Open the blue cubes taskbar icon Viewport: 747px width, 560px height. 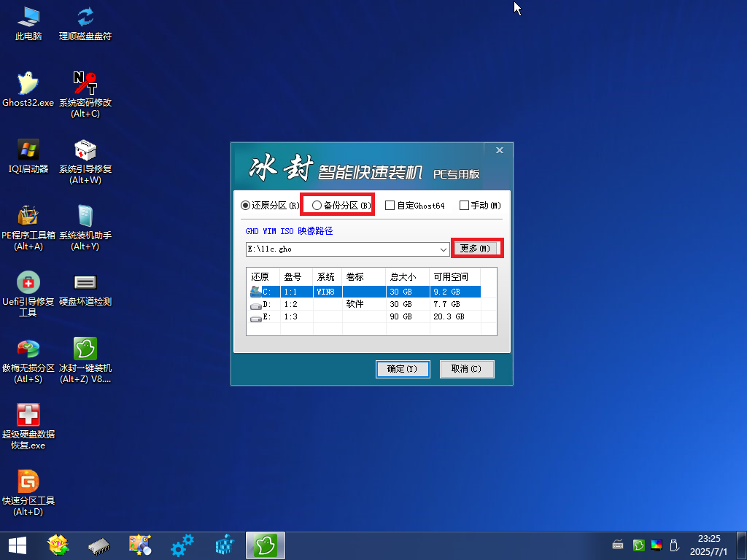click(x=225, y=545)
